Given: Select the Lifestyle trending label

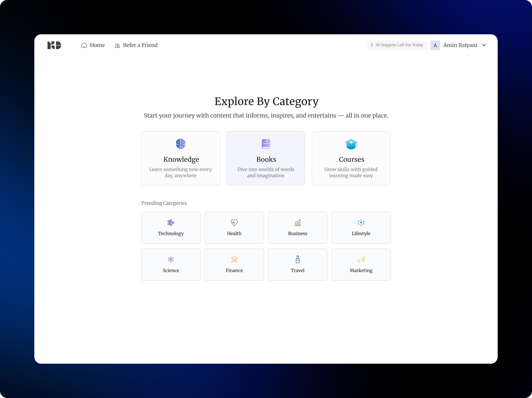Looking at the screenshot, I should pos(361,233).
